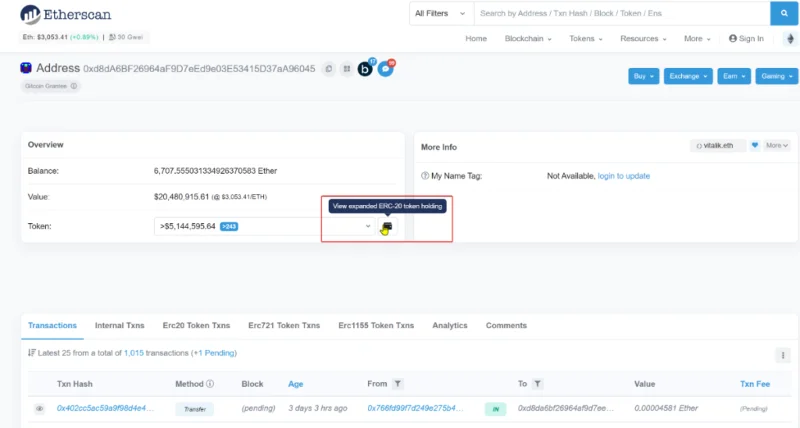Click the 0.00004581 Ether value cell
The height and width of the screenshot is (428, 800).
[x=666, y=408]
